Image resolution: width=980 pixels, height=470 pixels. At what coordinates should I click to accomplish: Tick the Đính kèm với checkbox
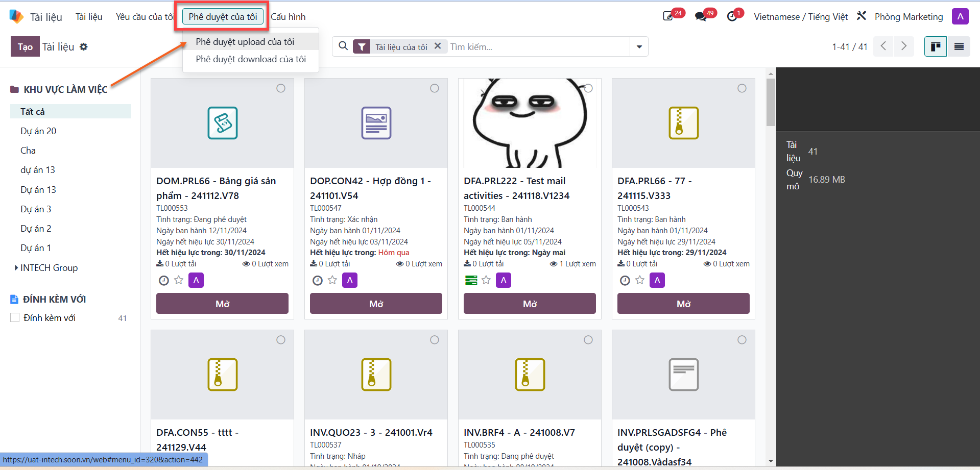click(x=15, y=317)
